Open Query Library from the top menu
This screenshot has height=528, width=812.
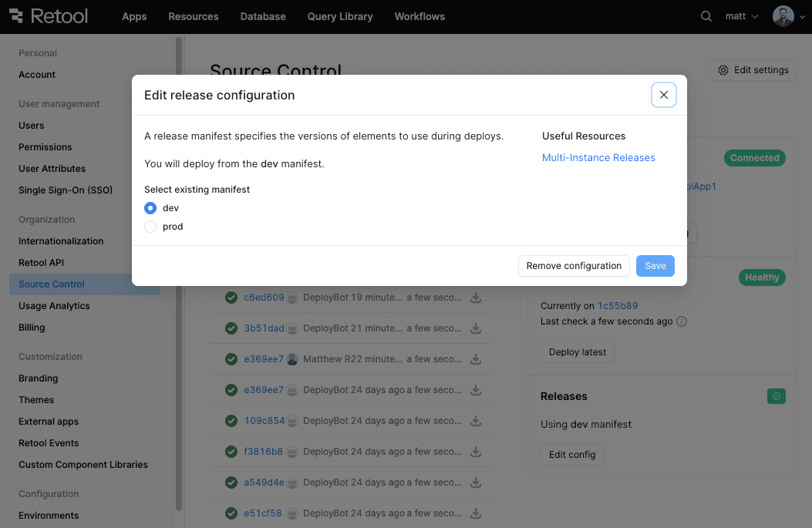[339, 16]
